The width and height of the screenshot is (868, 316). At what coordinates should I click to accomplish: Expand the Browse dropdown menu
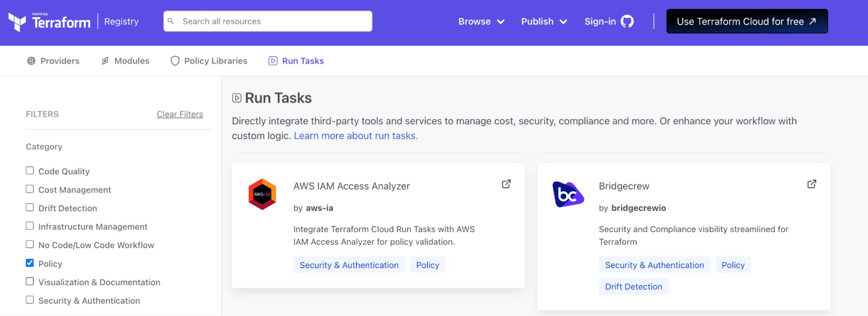pyautogui.click(x=481, y=21)
